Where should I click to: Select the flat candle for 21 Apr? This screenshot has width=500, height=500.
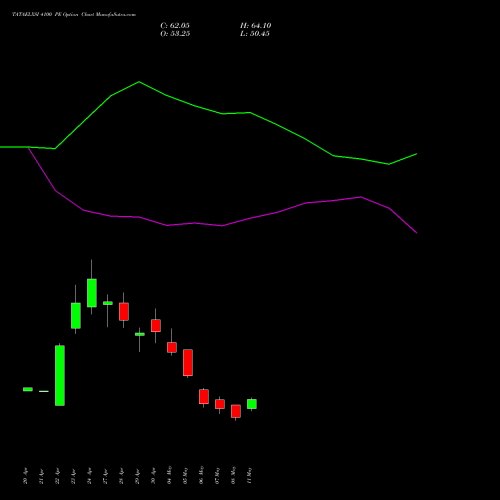point(44,391)
